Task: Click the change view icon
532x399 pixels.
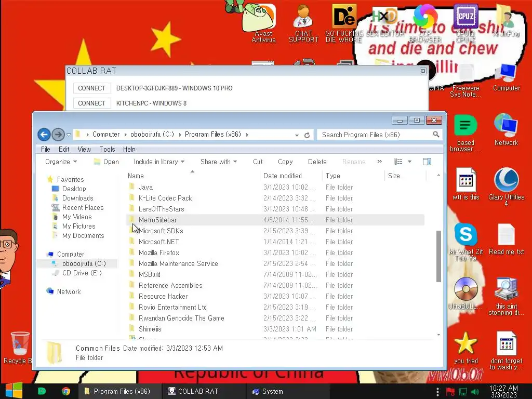Action: [398, 162]
